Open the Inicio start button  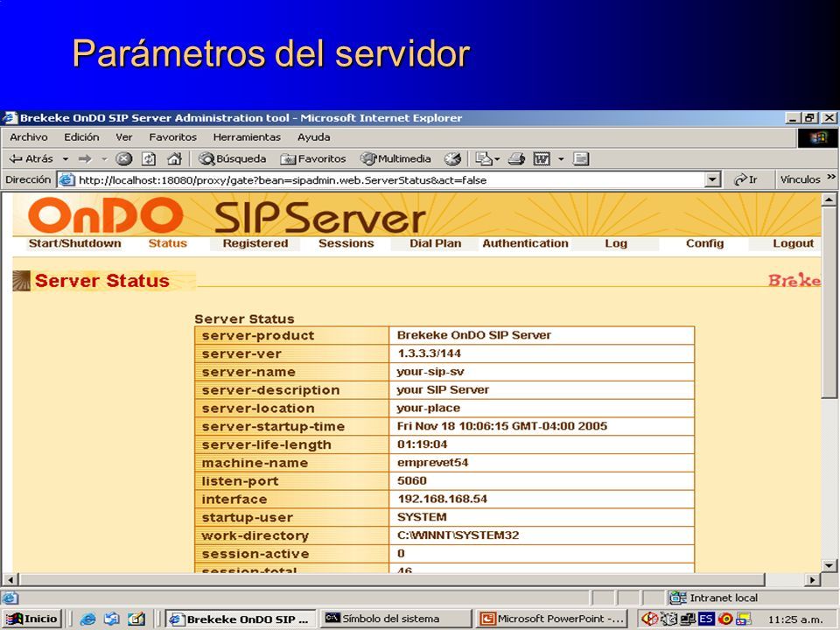(31, 619)
